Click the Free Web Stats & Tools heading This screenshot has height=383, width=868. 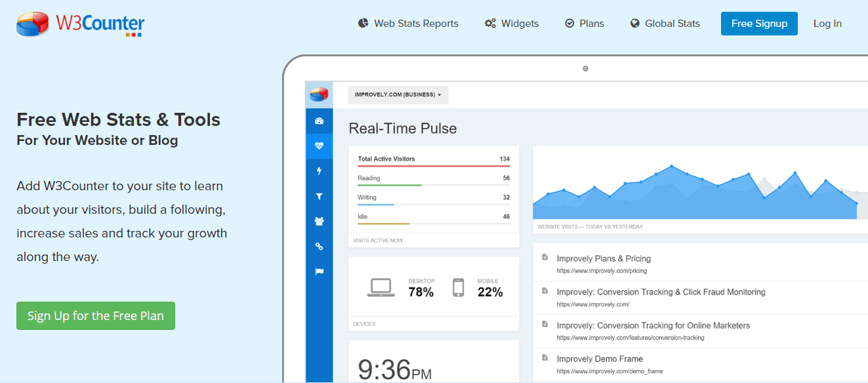tap(118, 120)
